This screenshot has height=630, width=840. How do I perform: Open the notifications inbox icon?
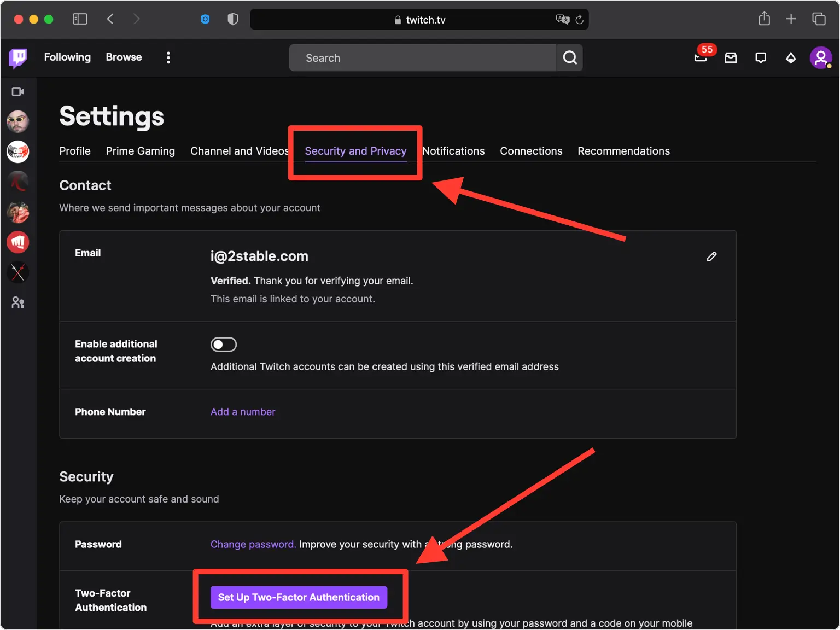point(731,58)
